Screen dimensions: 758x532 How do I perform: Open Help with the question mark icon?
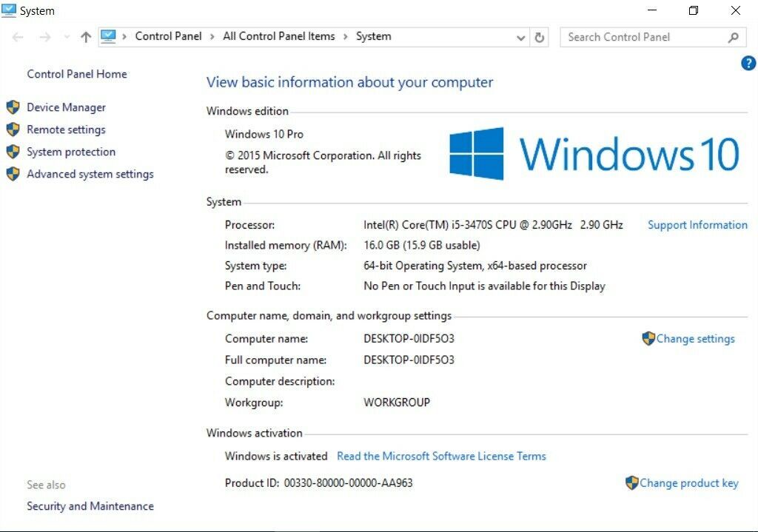[x=748, y=63]
